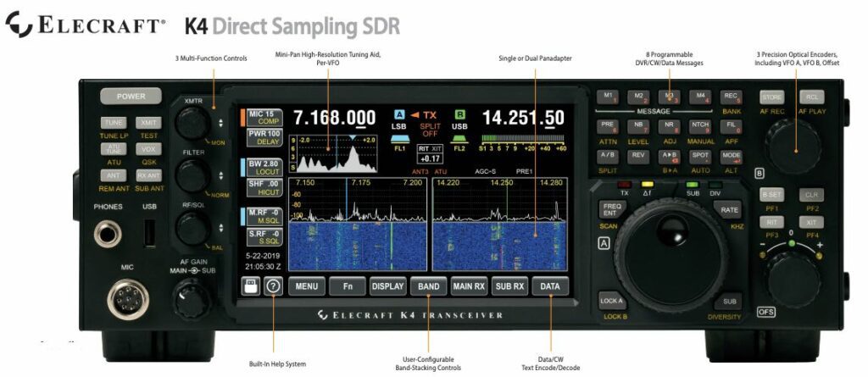Click the up/down arrows beside RF/SQL knob
This screenshot has width=868, height=377.
click(221, 228)
